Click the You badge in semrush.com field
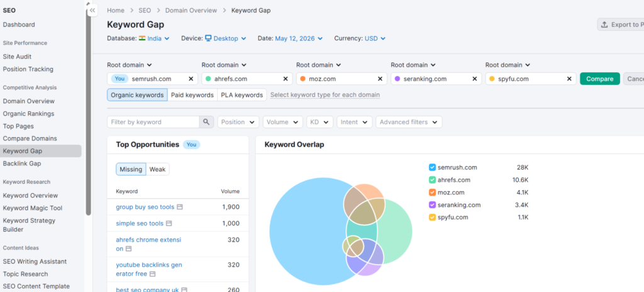 pos(119,79)
